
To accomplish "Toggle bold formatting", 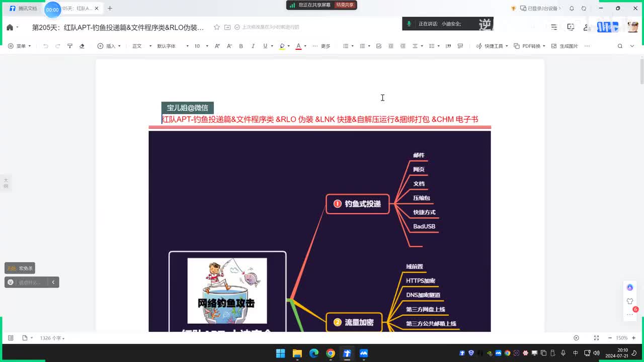I will pyautogui.click(x=241, y=46).
